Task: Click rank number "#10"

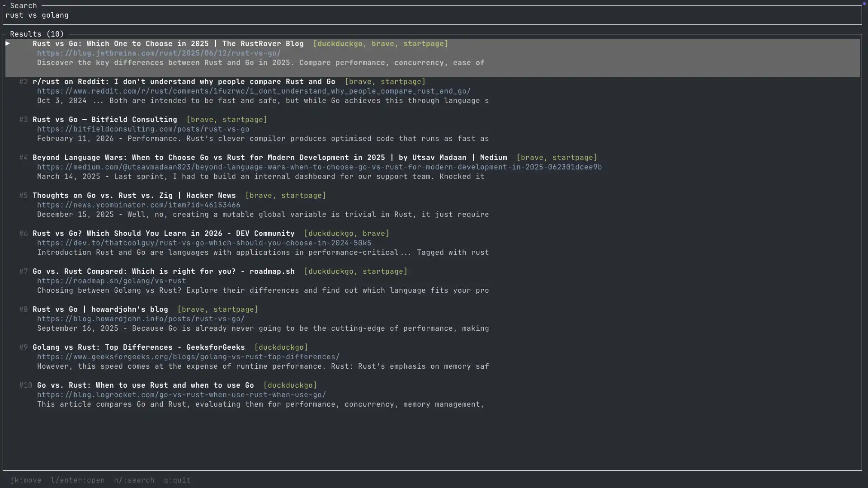Action: [x=26, y=385]
